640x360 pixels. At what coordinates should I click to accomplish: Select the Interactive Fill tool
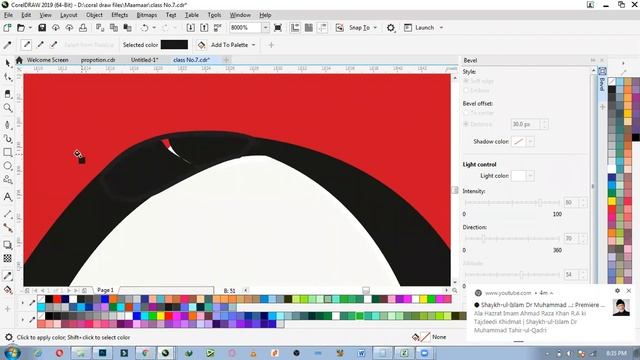click(7, 290)
